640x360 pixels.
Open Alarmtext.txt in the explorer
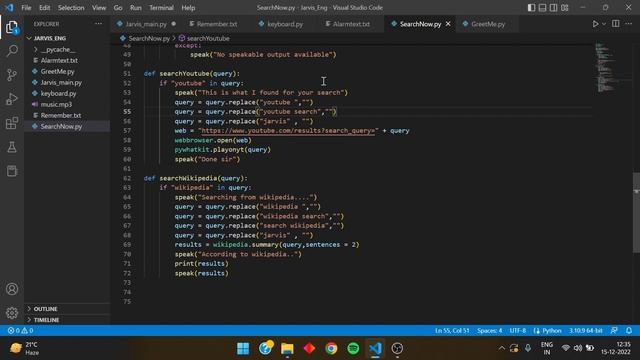[x=59, y=60]
